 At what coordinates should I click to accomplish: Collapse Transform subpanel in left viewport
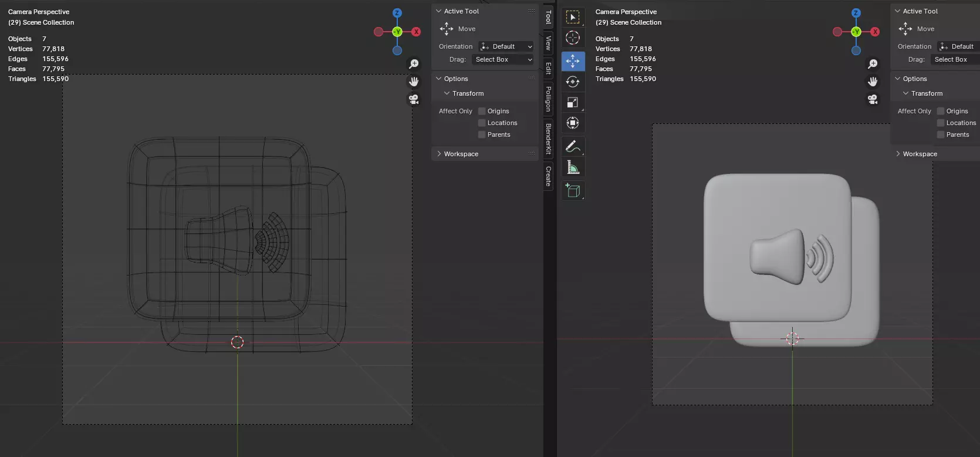447,93
